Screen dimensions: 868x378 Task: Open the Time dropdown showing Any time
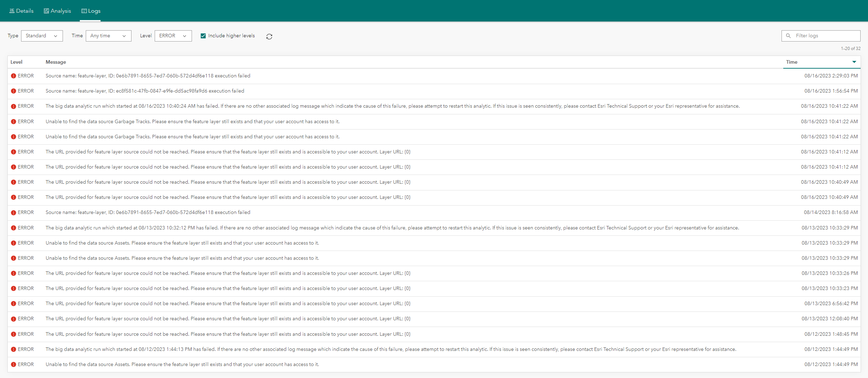[x=108, y=36]
